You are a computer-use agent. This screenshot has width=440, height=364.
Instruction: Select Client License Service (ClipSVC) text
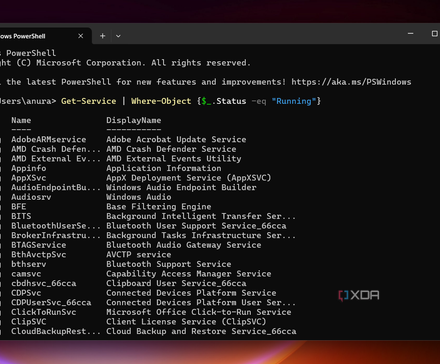tap(186, 322)
